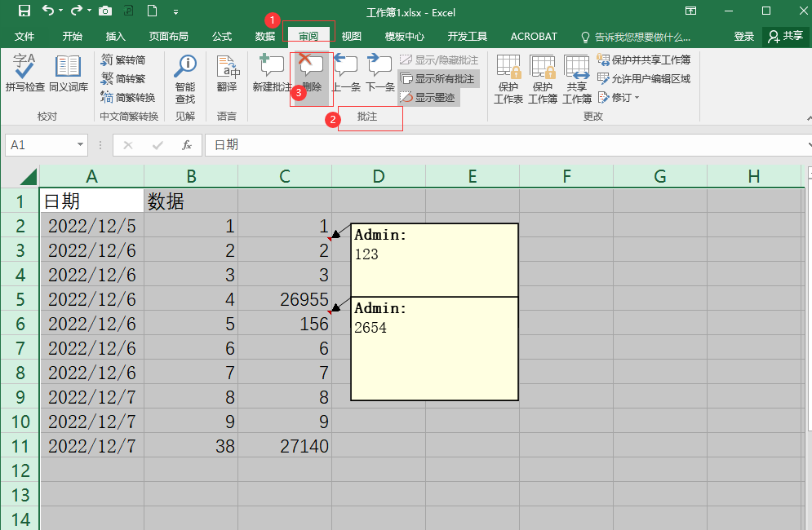The image size is (812, 530).
Task: Open the 简繁转换 conversion dialog
Action: [x=128, y=97]
